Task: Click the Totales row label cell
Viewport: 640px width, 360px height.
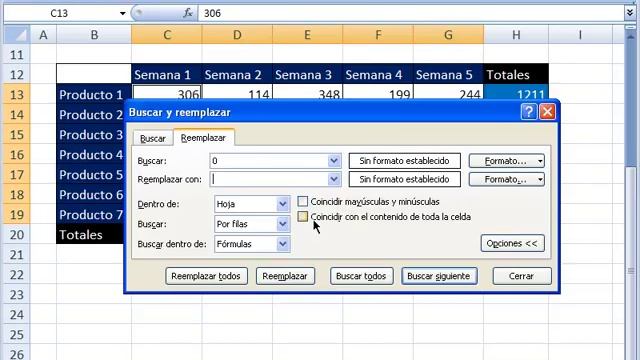Action: click(x=90, y=235)
